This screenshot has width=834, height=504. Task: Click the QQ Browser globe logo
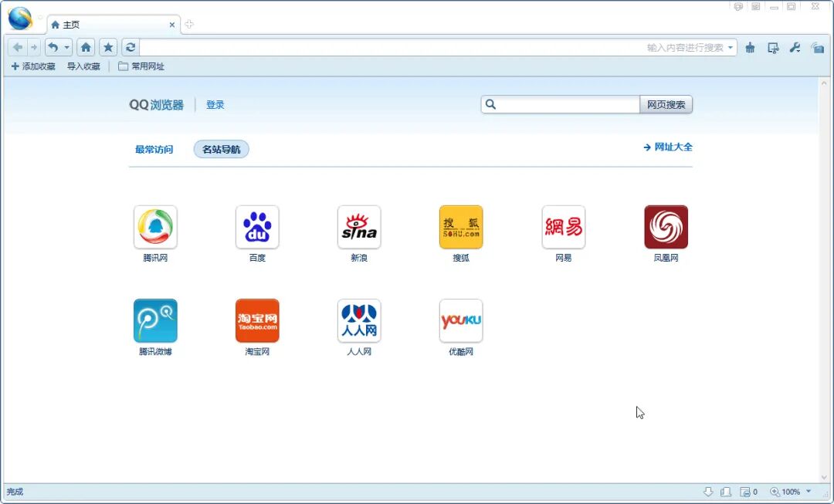pyautogui.click(x=19, y=18)
